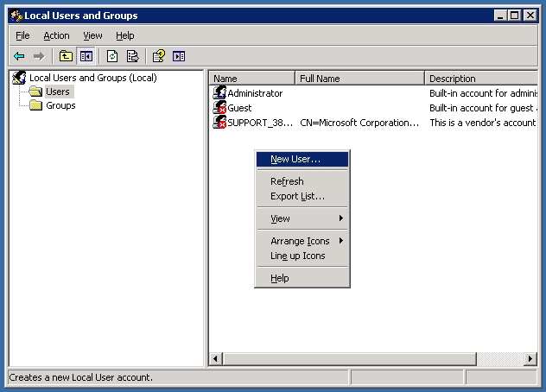Click the horizontal scrollbar right arrow

[x=530, y=358]
